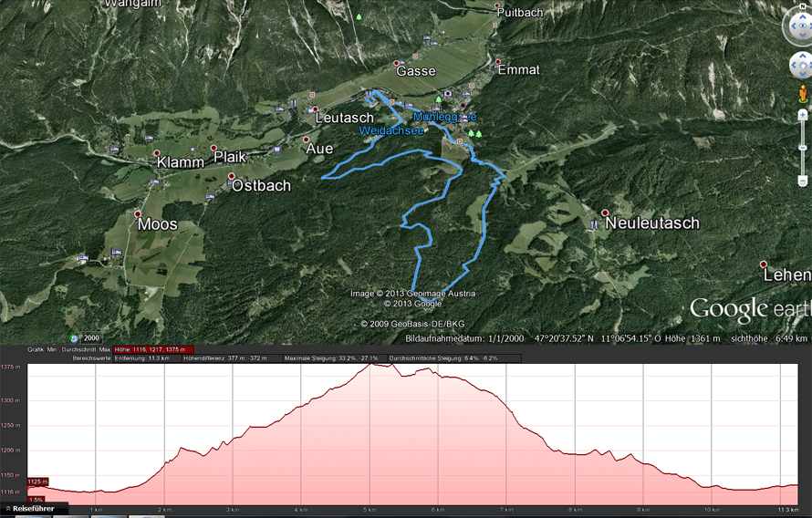The height and width of the screenshot is (518, 812).
Task: Click the zoom in plus button
Action: click(x=803, y=115)
